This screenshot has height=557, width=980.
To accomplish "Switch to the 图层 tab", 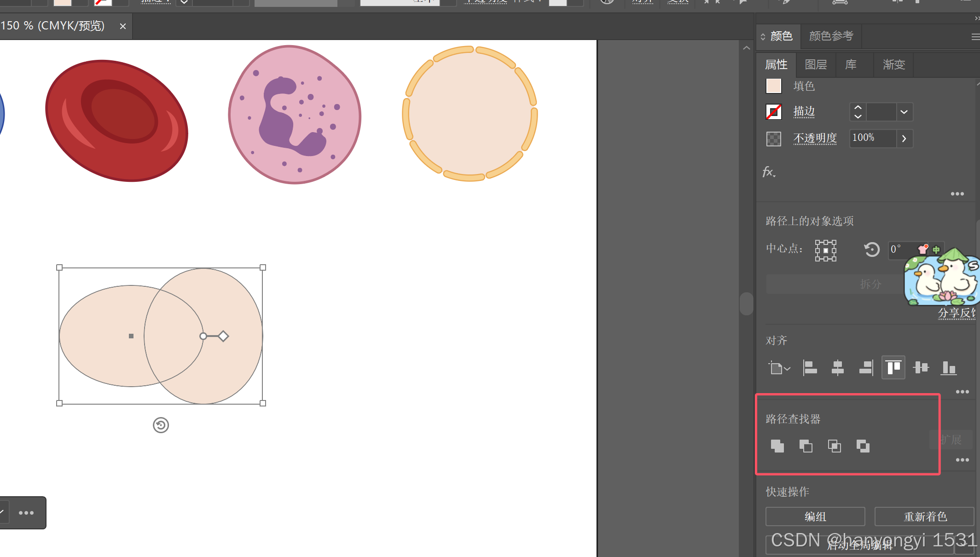I will [816, 64].
